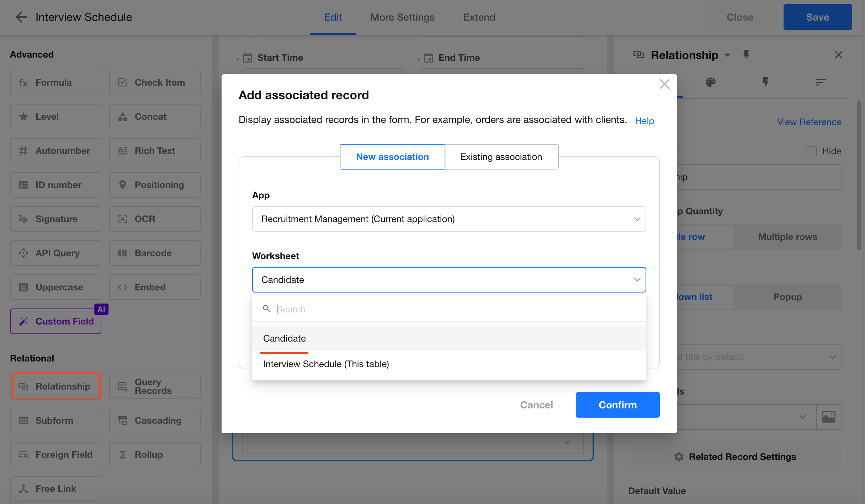865x504 pixels.
Task: Close the Relationship settings panel
Action: (x=839, y=55)
